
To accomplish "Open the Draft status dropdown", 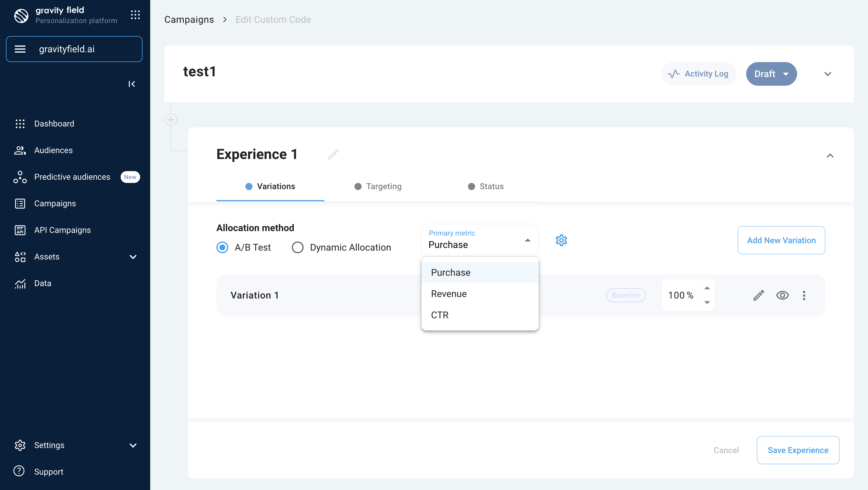I will [x=771, y=74].
